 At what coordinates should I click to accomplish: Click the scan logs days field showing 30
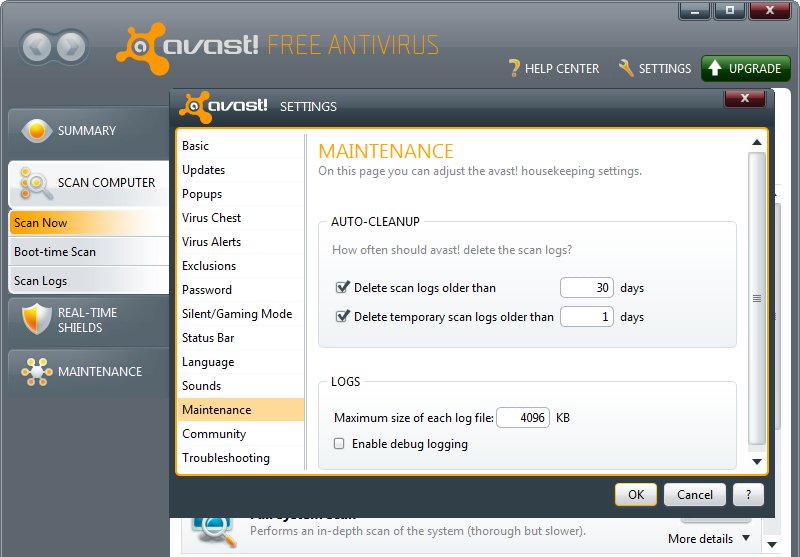587,288
